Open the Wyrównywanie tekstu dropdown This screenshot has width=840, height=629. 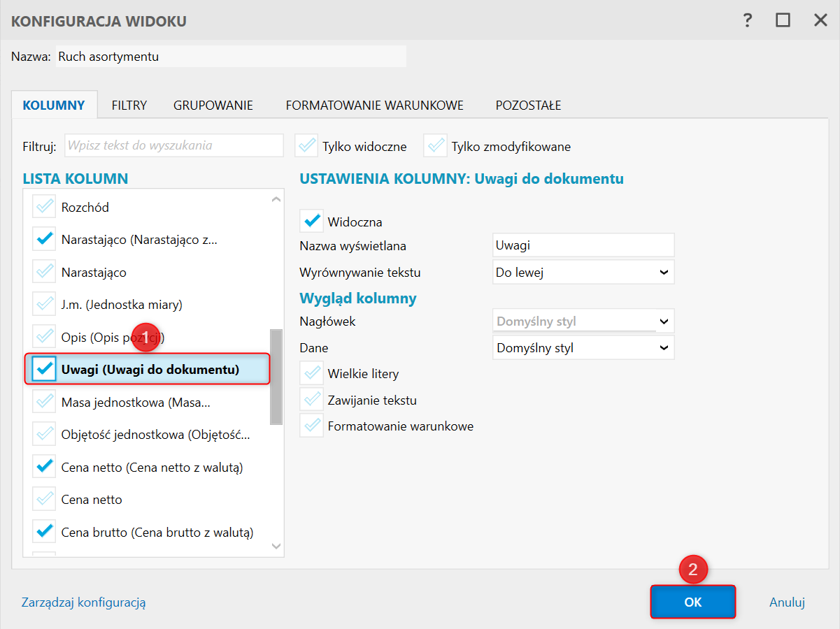583,273
